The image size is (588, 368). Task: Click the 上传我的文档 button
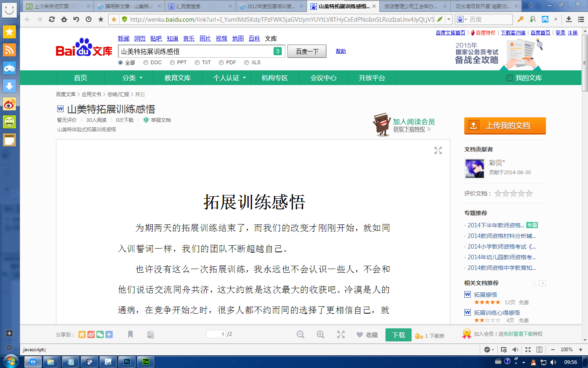point(505,126)
